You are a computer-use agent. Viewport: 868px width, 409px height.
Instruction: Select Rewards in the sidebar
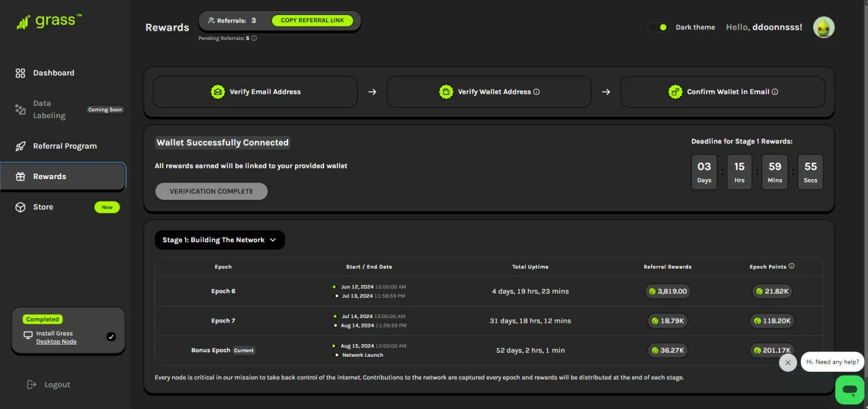point(62,176)
